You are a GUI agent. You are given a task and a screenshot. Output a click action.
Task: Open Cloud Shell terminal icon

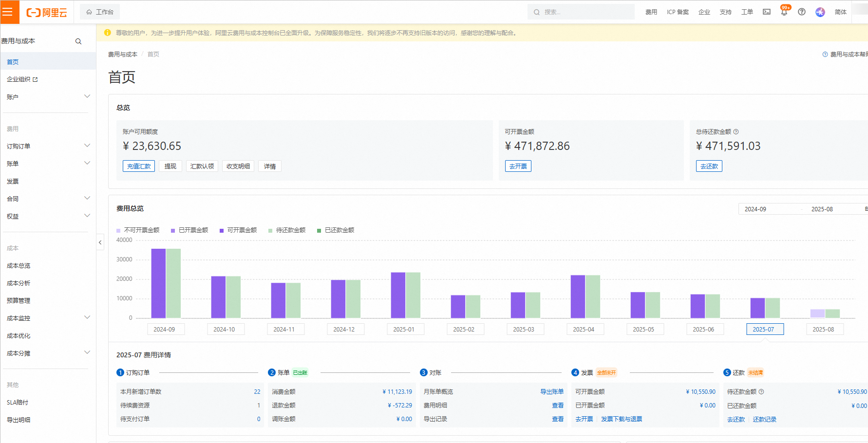(x=767, y=12)
